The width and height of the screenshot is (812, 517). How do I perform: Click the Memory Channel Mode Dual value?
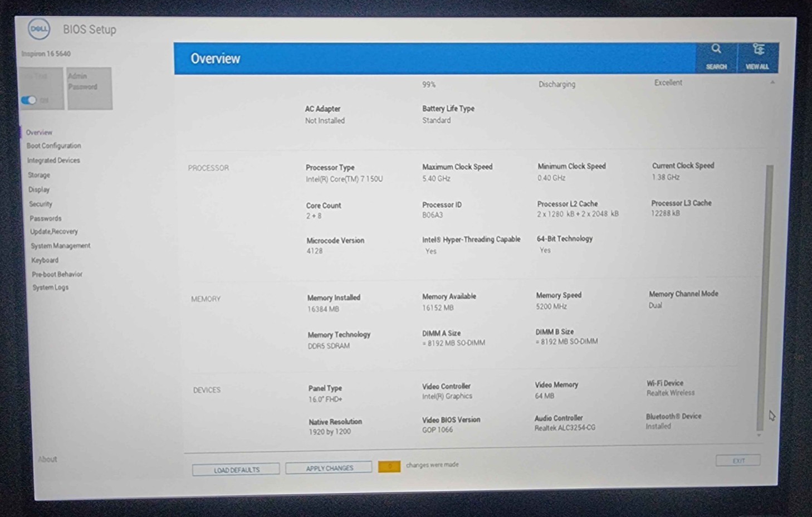655,305
